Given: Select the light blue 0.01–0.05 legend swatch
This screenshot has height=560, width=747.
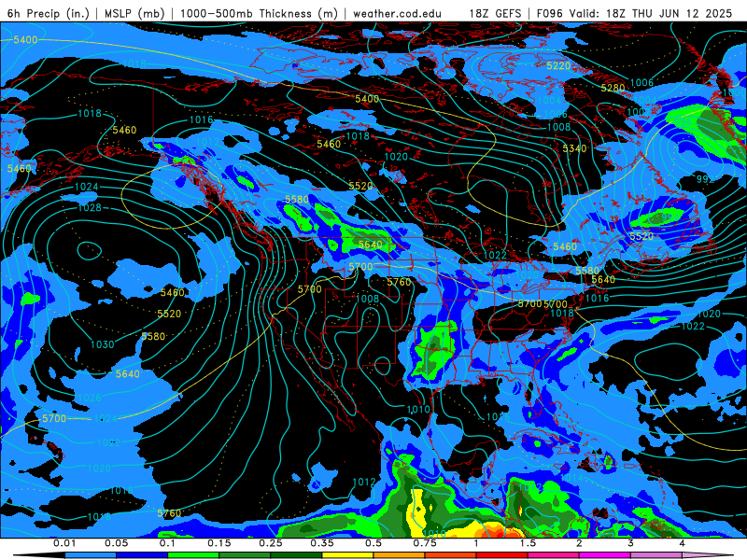Looking at the screenshot, I should click(x=91, y=555).
